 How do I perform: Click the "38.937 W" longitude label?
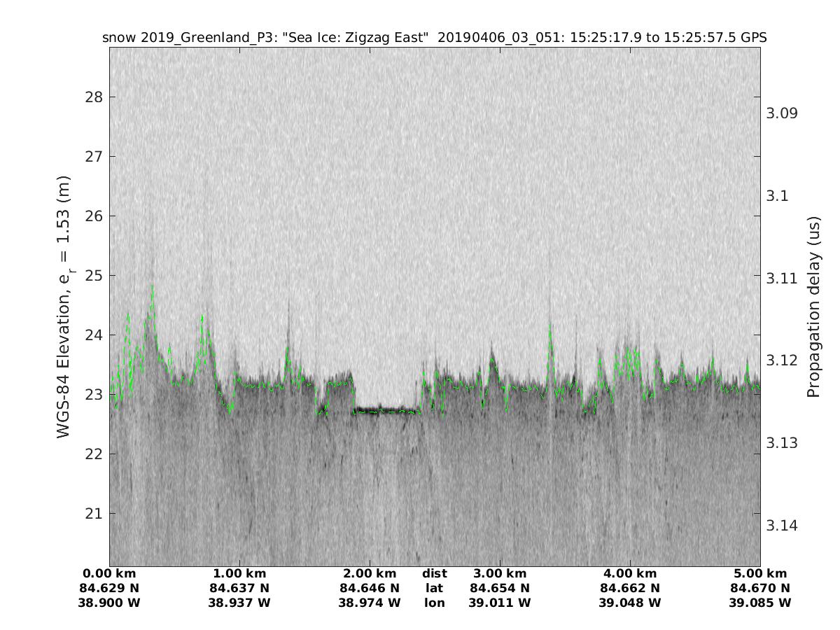[x=240, y=603]
